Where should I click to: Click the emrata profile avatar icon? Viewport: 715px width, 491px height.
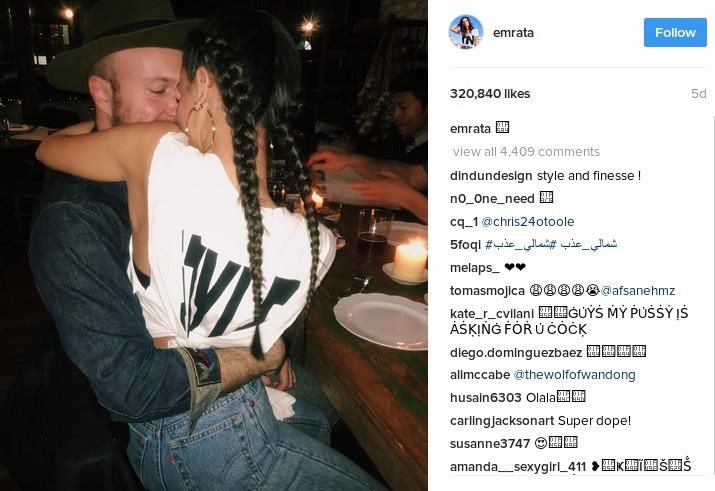(466, 32)
